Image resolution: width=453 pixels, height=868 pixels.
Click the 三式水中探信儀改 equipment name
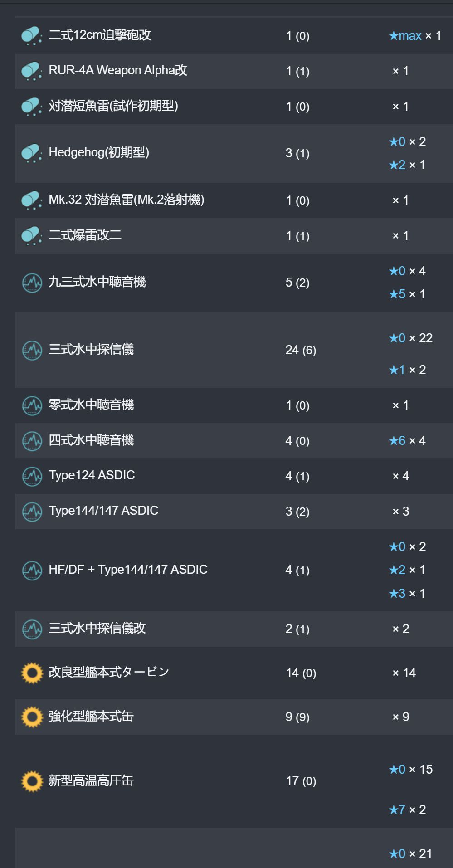[97, 628]
